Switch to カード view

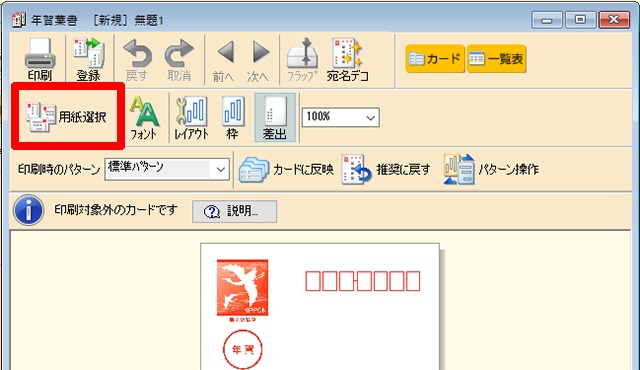coord(435,59)
